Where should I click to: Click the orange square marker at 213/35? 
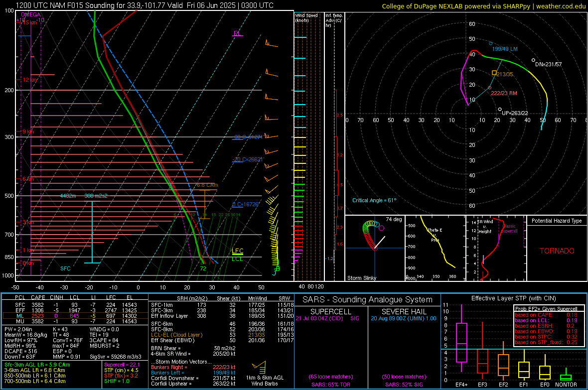click(x=494, y=73)
